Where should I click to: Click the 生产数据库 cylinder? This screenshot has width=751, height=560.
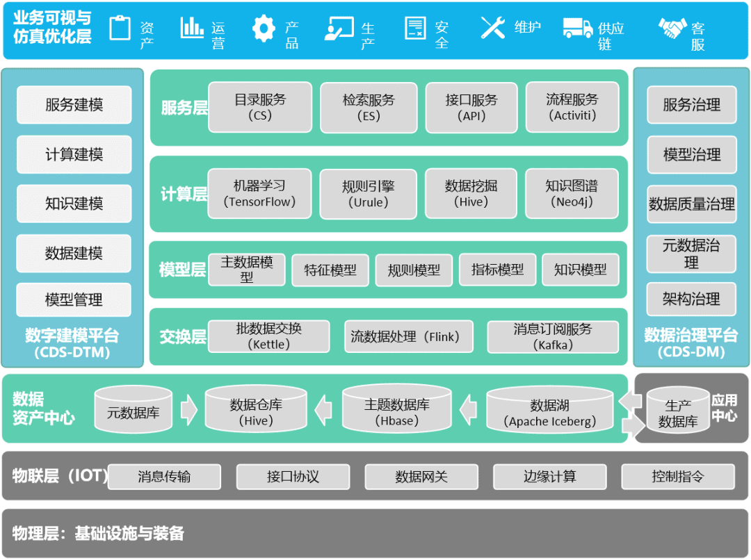click(x=677, y=413)
